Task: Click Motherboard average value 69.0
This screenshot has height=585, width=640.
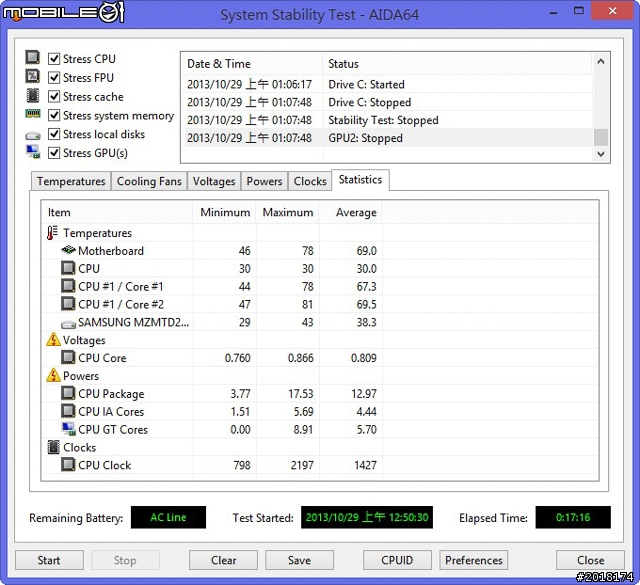Action: [x=366, y=251]
